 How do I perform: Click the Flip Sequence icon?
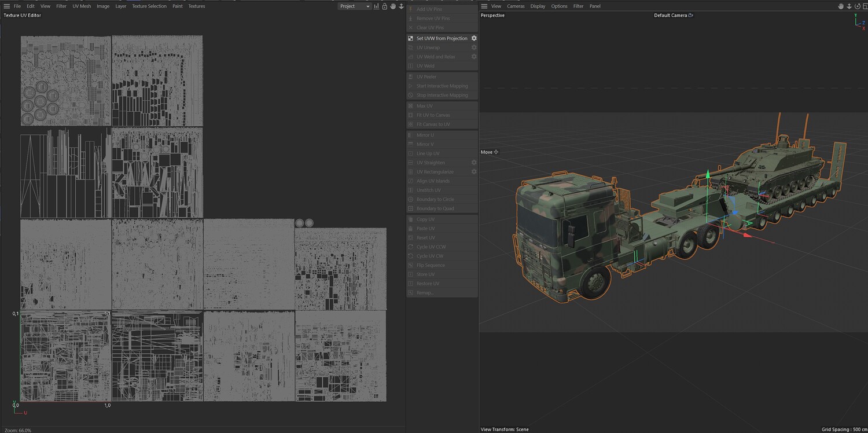pyautogui.click(x=411, y=265)
